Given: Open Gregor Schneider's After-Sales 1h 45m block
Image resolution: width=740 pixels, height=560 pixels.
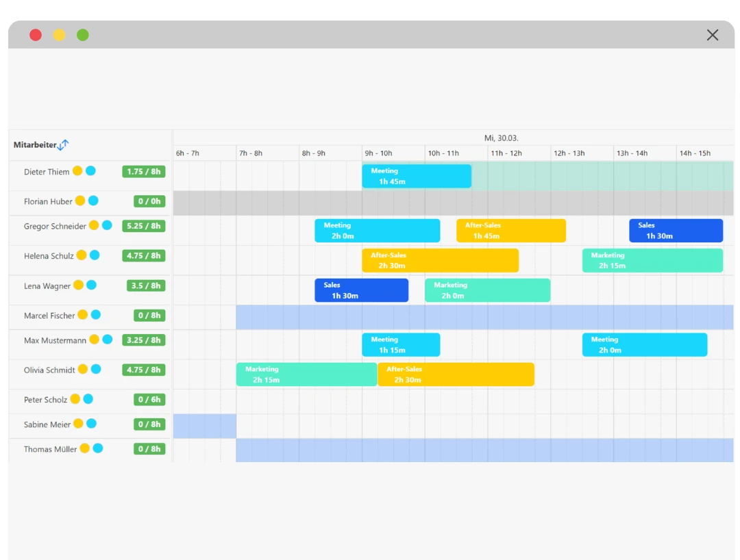Looking at the screenshot, I should pyautogui.click(x=511, y=231).
